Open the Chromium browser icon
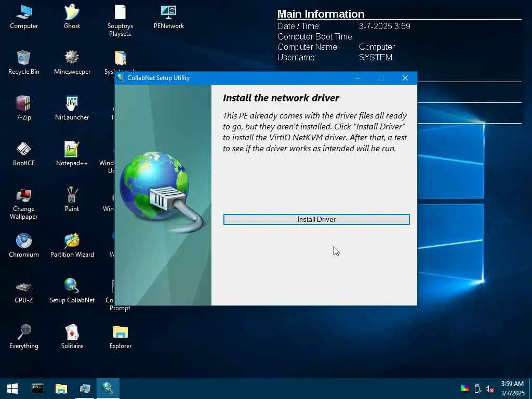 [24, 246]
